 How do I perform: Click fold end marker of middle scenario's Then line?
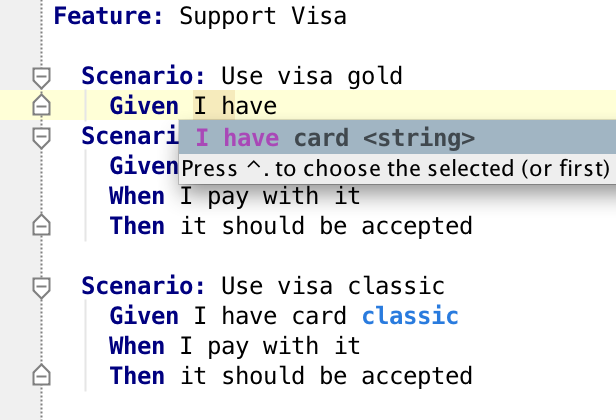41,225
